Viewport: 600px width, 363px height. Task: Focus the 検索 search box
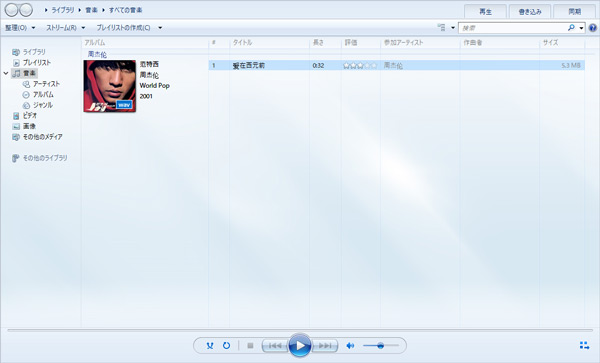click(x=513, y=28)
